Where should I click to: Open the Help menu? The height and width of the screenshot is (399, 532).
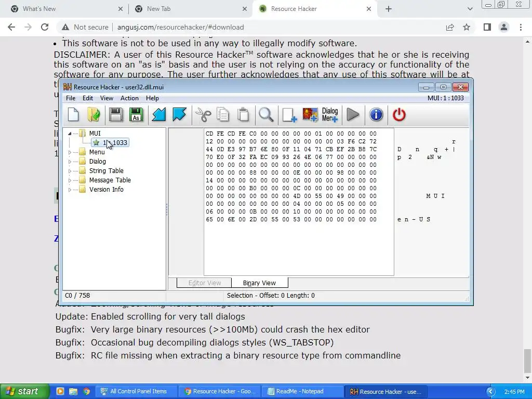pyautogui.click(x=152, y=98)
